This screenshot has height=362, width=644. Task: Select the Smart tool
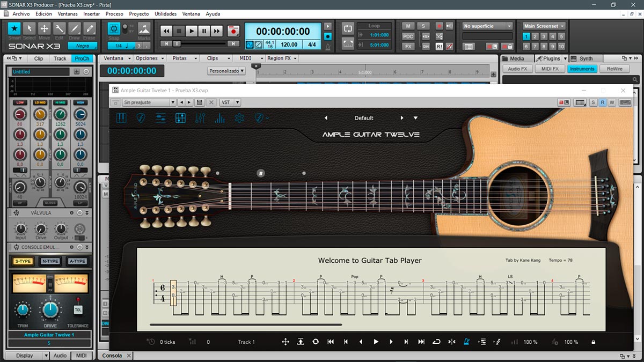[14, 28]
